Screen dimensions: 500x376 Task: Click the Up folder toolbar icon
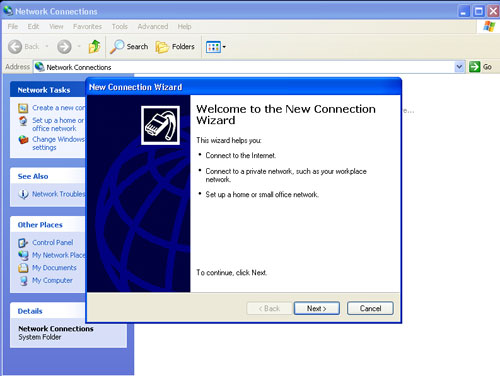coord(94,47)
